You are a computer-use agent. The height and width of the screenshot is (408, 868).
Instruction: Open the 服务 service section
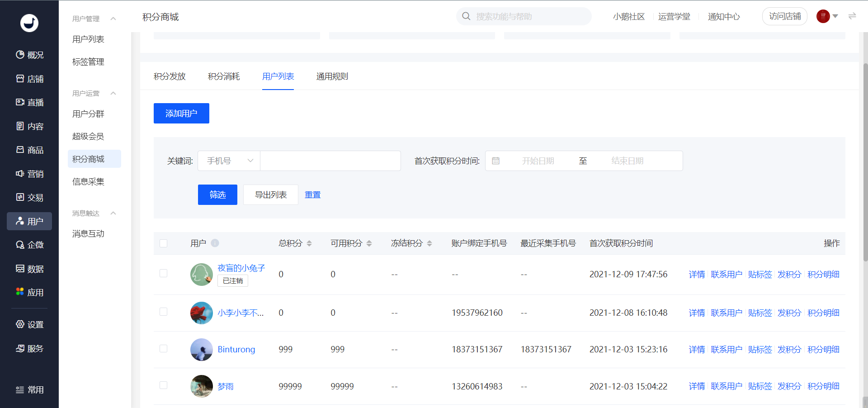(29, 348)
